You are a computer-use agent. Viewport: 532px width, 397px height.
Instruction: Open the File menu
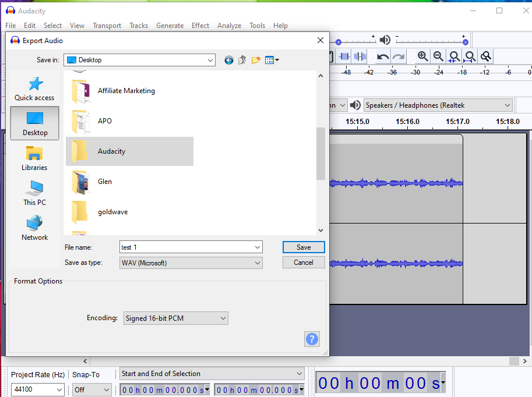(10, 26)
